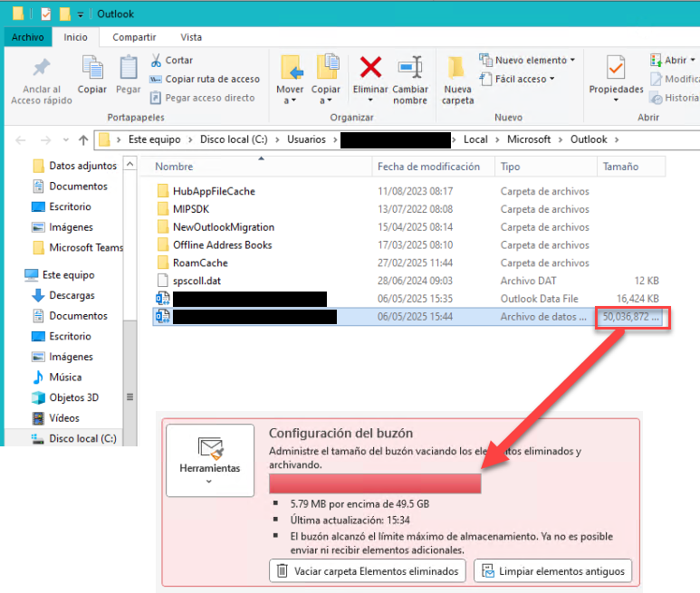Open the Vista ribbon tab
Viewport: 700px width, 593px height.
point(191,37)
